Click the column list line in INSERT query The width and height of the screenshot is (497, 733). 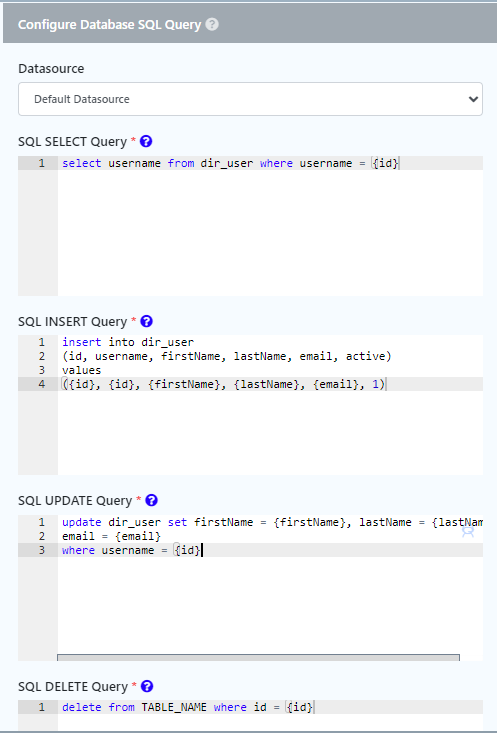click(x=227, y=356)
